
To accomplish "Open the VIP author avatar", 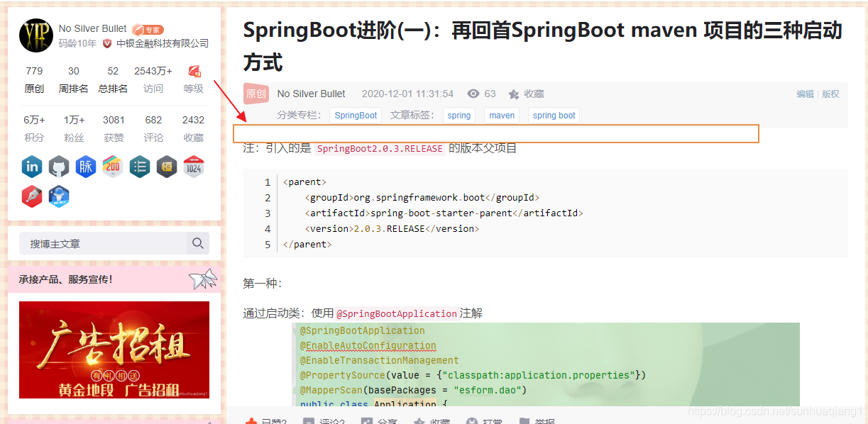I will [36, 35].
